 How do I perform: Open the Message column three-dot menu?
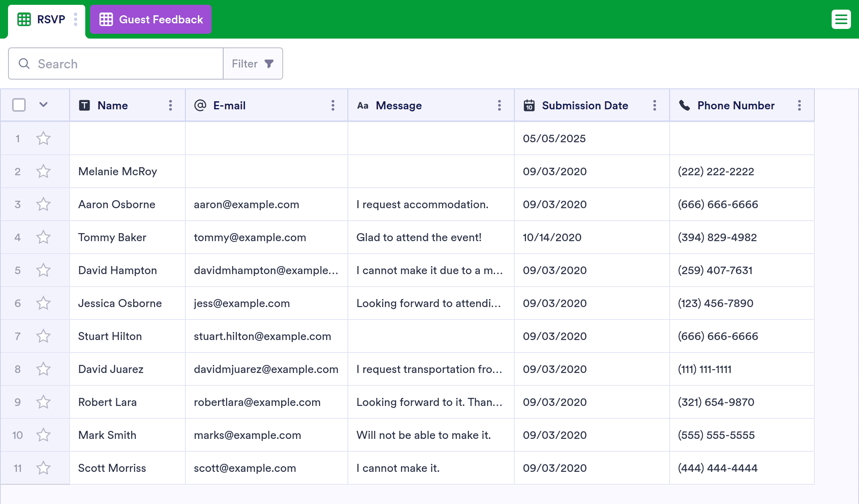[x=499, y=105]
